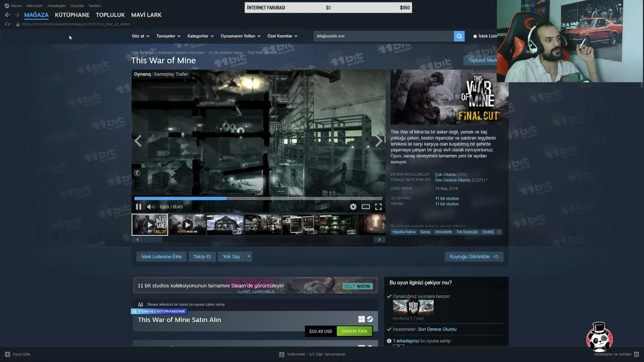This screenshot has width=644, height=362.
Task: Open the Kategoriler dropdown
Action: coord(200,36)
